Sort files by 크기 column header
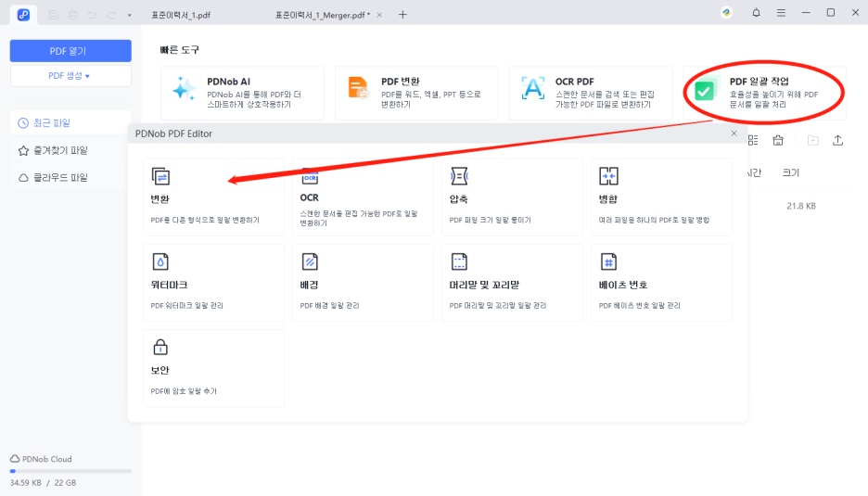The height and width of the screenshot is (496, 868). click(x=790, y=172)
